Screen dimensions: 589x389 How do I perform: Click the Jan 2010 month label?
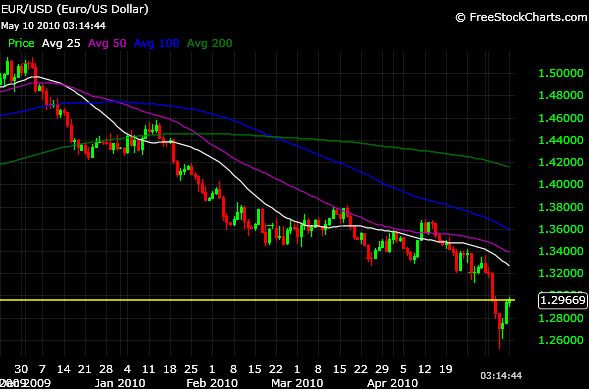[119, 383]
